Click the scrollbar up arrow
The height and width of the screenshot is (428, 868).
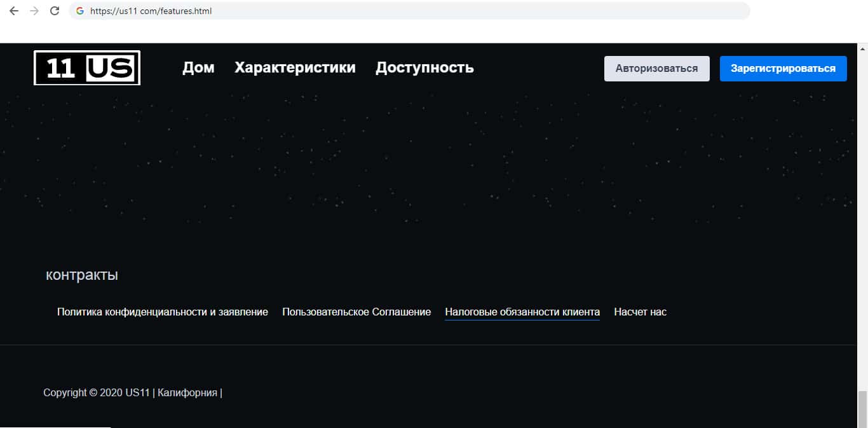862,48
